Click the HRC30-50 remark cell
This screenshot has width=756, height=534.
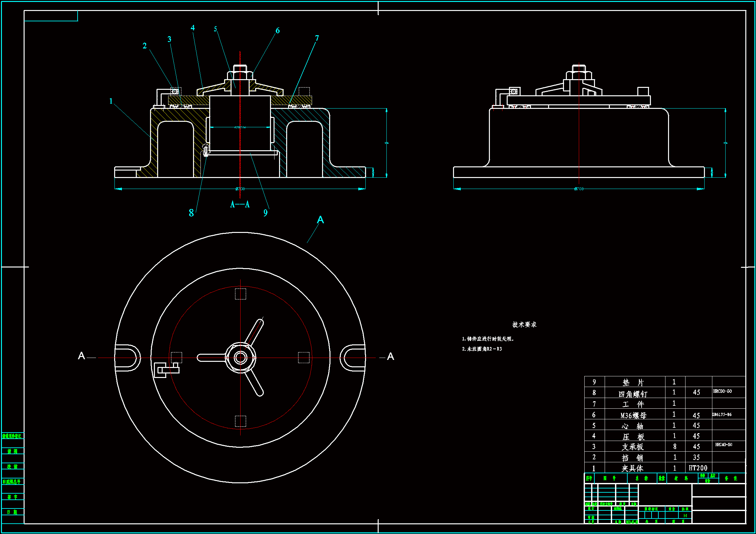pos(722,391)
